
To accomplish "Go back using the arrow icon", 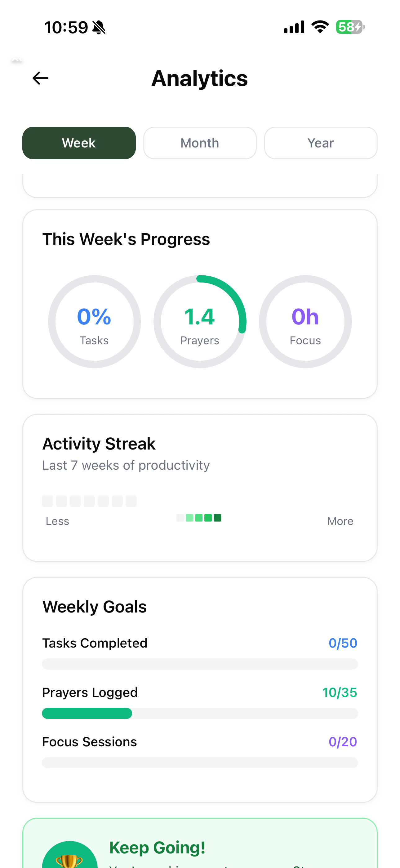I will (40, 78).
